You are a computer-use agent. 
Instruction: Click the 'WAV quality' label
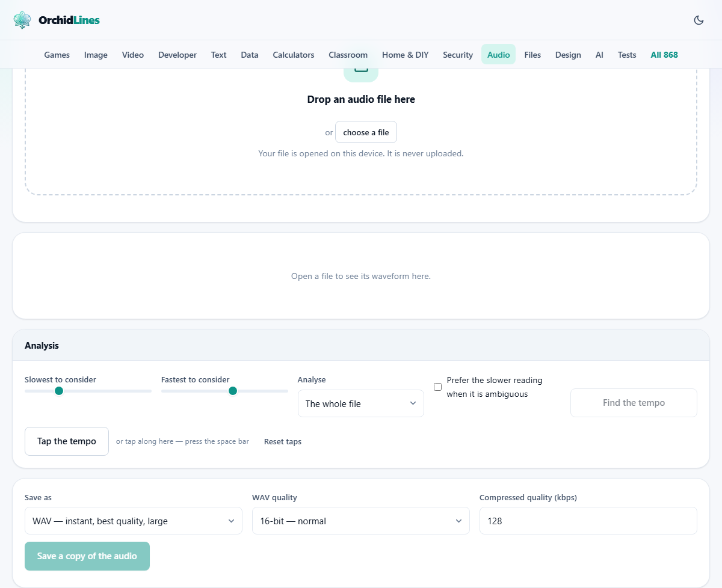pyautogui.click(x=274, y=497)
